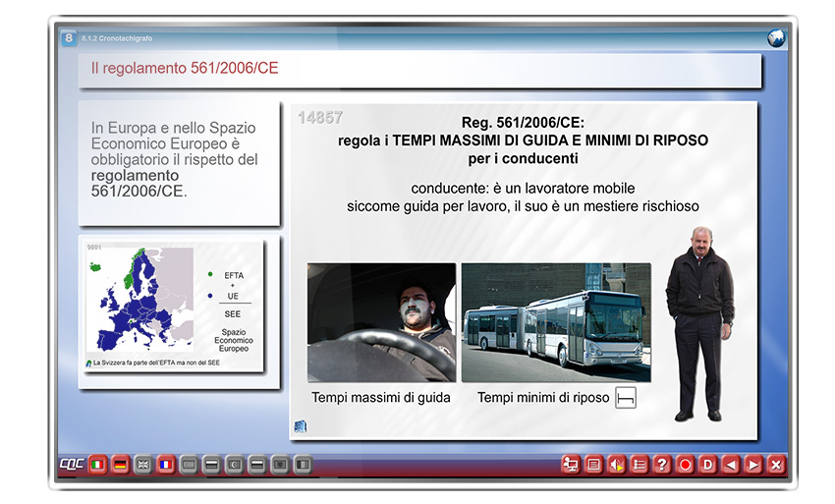Select the German flag language button
This screenshot has width=835, height=504.
[121, 465]
